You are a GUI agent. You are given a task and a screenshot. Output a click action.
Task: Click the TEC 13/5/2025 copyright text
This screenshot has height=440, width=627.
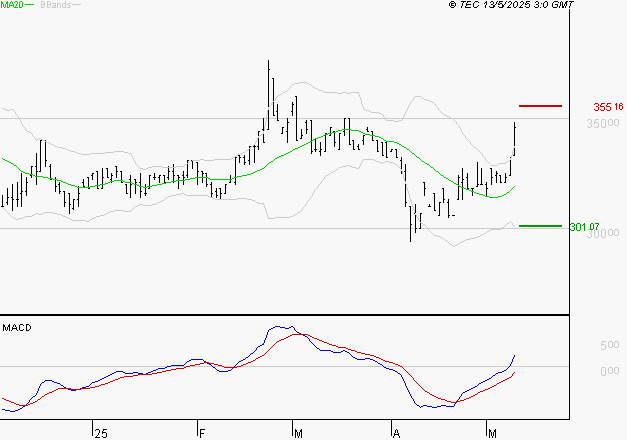(x=511, y=5)
